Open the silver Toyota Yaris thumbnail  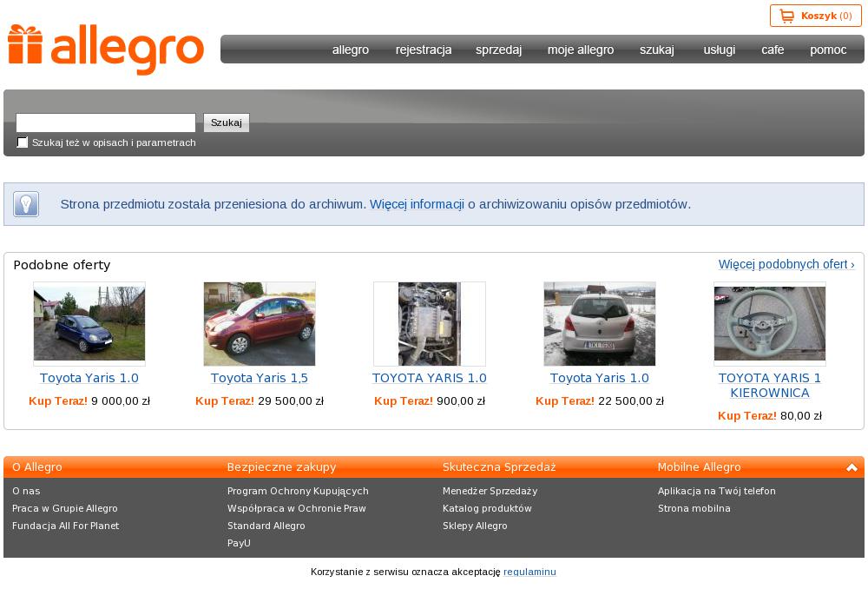click(x=600, y=323)
